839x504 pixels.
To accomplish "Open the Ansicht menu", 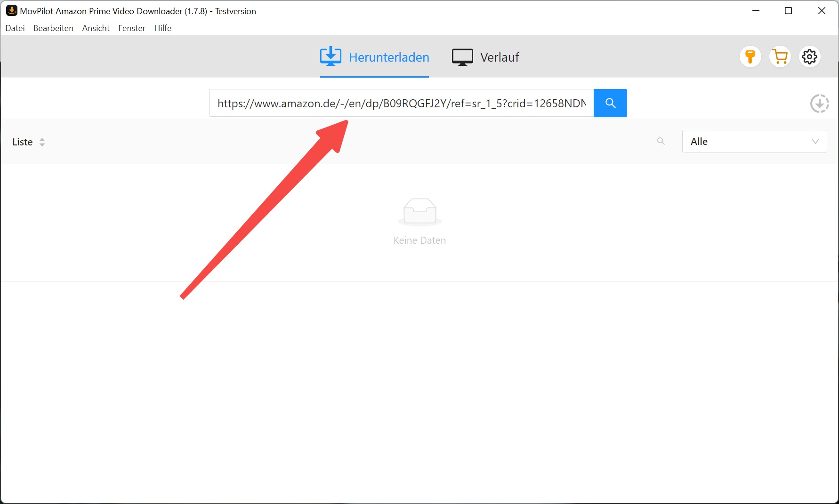I will point(96,28).
